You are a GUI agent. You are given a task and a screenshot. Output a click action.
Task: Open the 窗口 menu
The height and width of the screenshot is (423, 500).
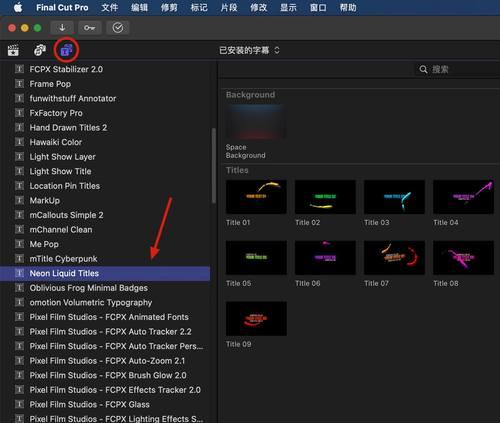point(318,7)
